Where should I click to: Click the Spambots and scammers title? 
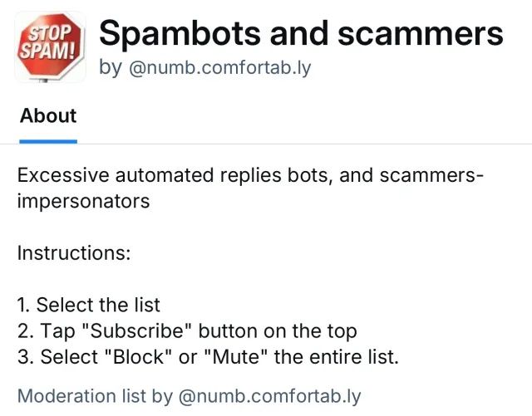point(301,33)
